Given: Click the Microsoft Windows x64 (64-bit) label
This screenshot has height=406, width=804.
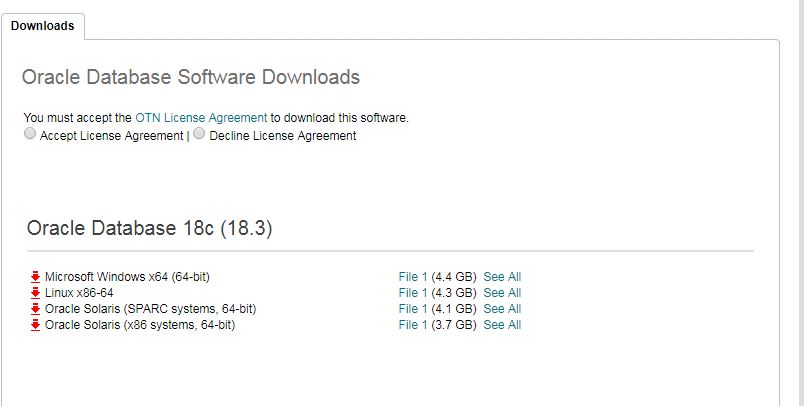Looking at the screenshot, I should (127, 277).
